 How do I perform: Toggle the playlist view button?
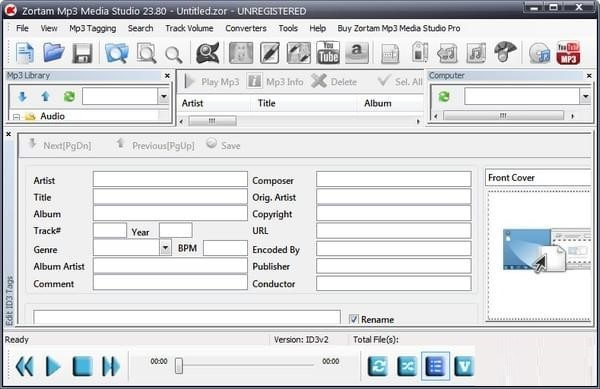tap(435, 366)
